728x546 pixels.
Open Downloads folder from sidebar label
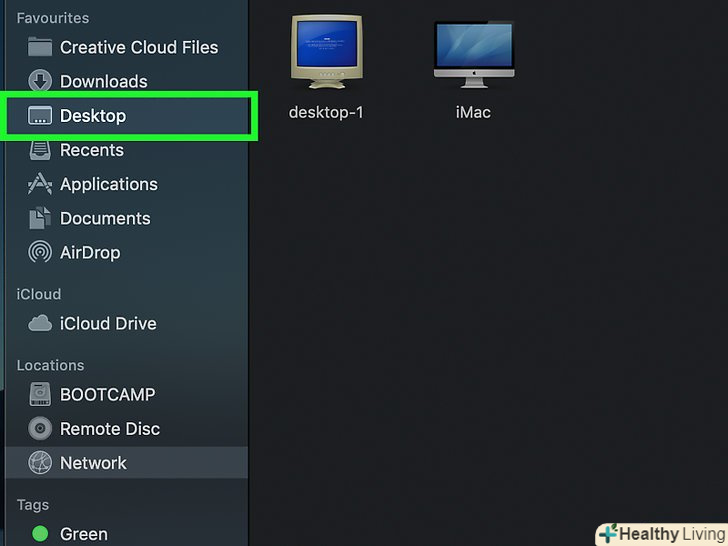pyautogui.click(x=103, y=81)
